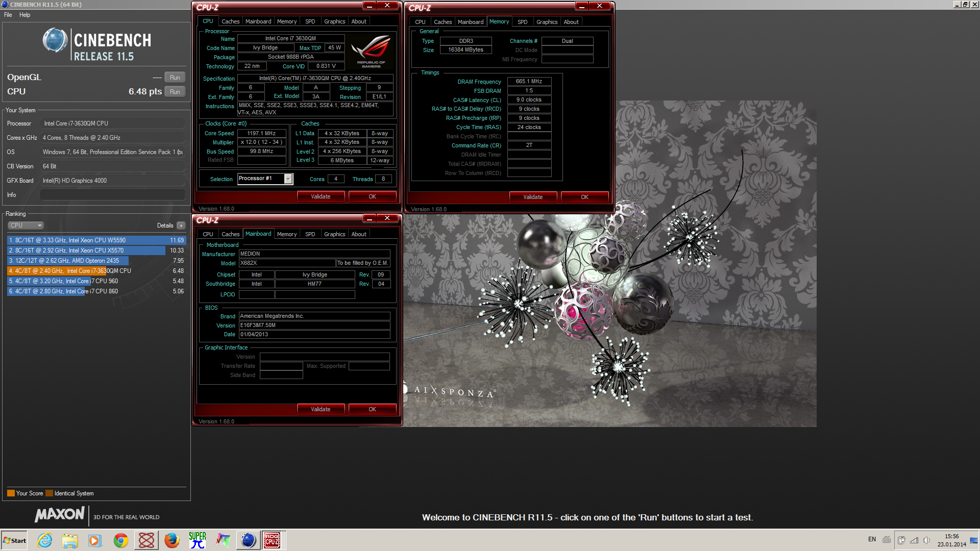The height and width of the screenshot is (551, 980).
Task: Open the EN language indicator
Action: pos(872,539)
